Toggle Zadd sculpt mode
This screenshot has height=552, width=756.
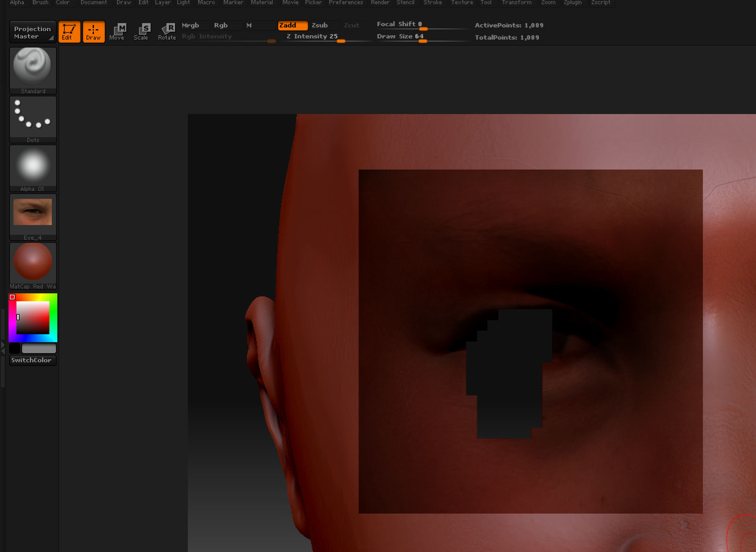click(x=293, y=26)
